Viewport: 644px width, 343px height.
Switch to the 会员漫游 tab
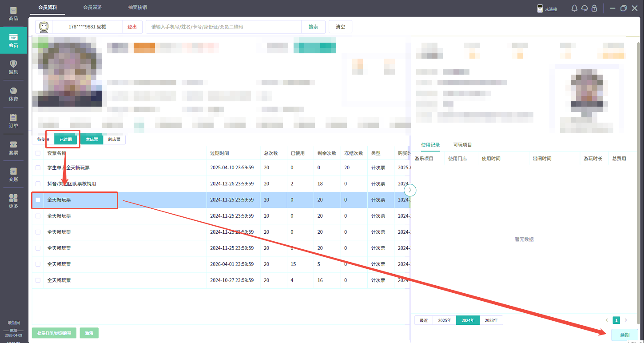pyautogui.click(x=92, y=8)
